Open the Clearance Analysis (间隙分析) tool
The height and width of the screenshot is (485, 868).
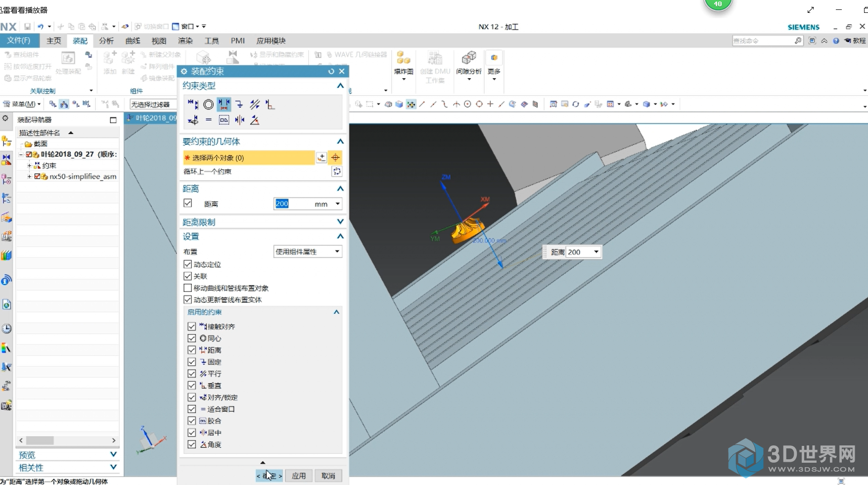tap(469, 66)
